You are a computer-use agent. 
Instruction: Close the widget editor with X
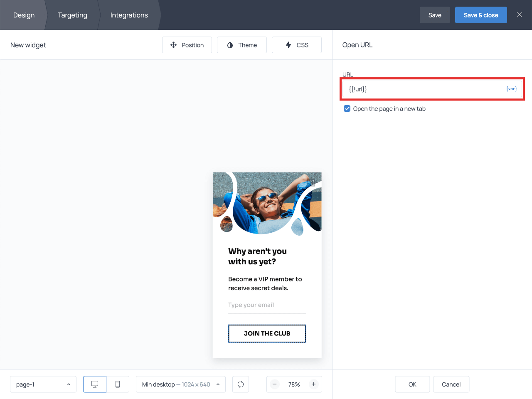520,15
